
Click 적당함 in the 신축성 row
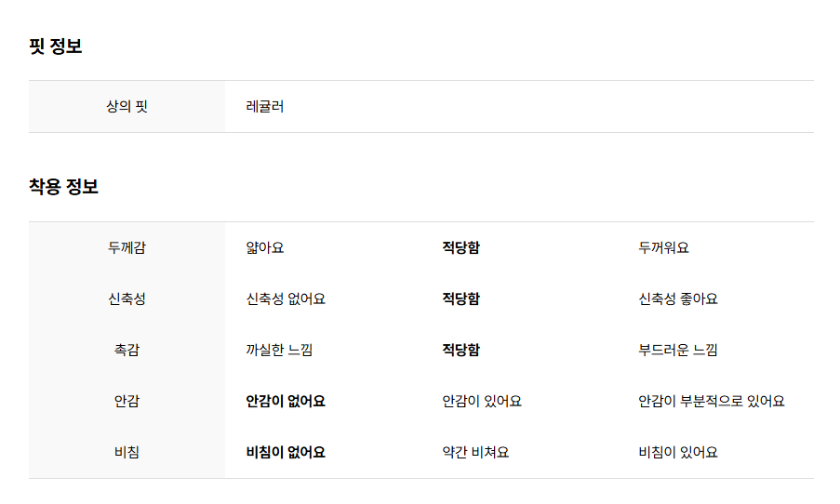pos(460,298)
